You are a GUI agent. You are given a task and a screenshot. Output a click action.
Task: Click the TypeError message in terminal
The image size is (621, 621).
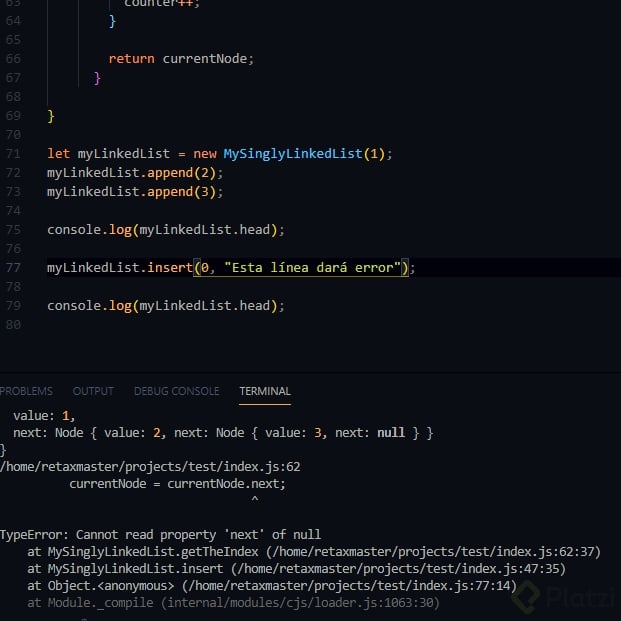coord(160,535)
